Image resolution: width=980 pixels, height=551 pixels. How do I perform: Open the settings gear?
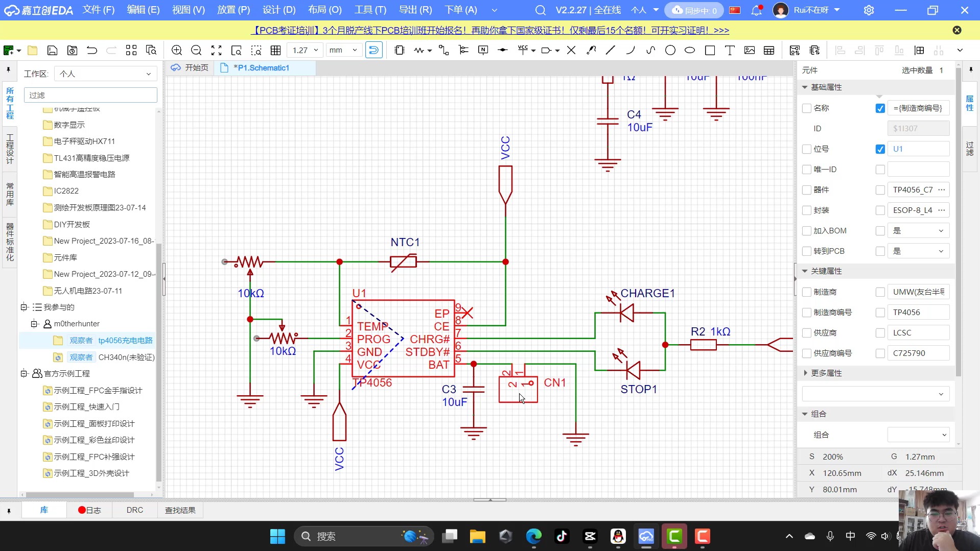[869, 10]
